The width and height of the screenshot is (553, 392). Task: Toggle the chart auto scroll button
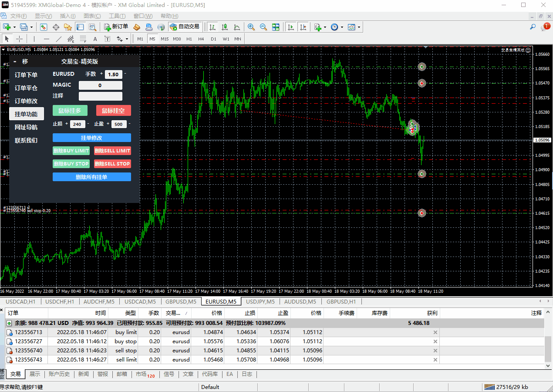[291, 27]
